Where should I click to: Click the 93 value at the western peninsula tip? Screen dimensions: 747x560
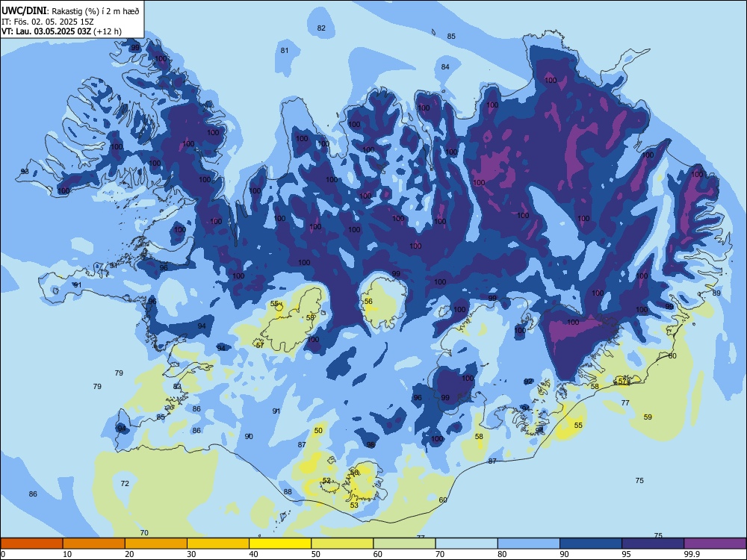click(25, 172)
